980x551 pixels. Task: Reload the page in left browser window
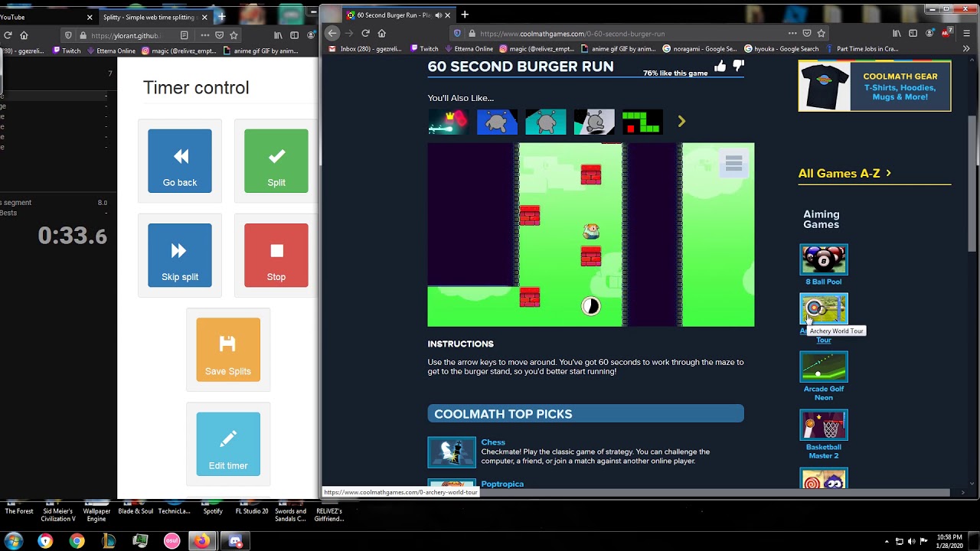[8, 35]
